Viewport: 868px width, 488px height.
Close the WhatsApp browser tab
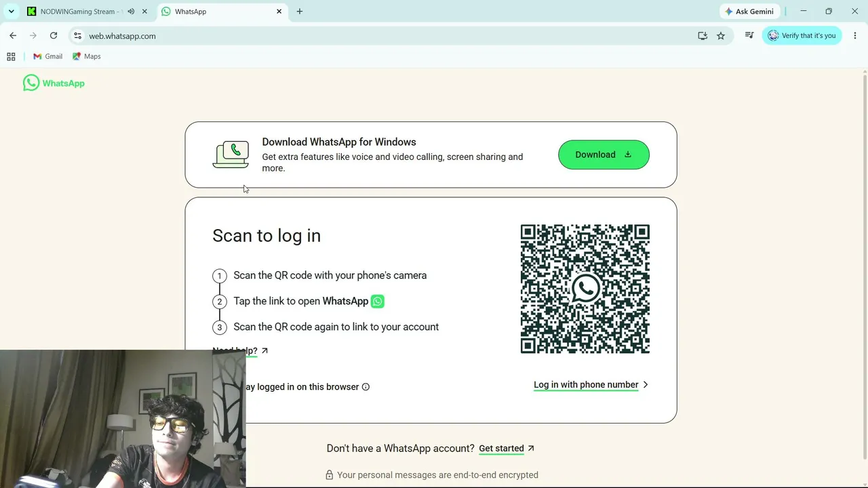(279, 12)
